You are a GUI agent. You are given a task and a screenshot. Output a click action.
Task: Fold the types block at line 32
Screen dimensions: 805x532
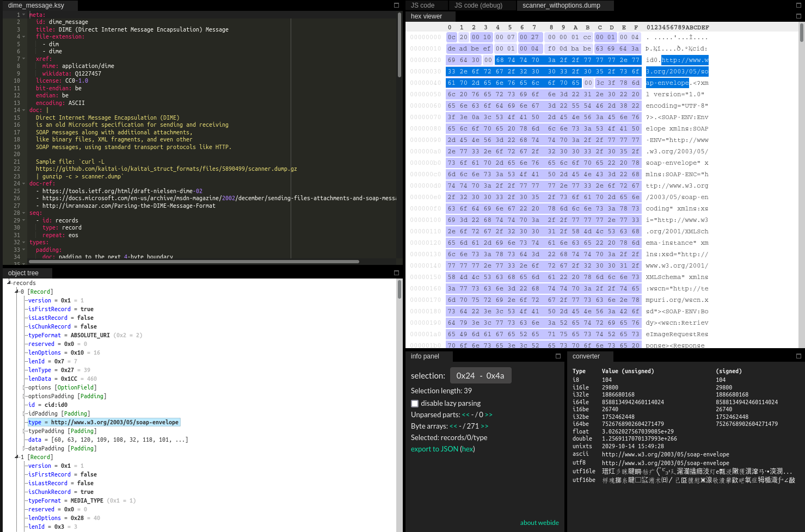pos(24,243)
